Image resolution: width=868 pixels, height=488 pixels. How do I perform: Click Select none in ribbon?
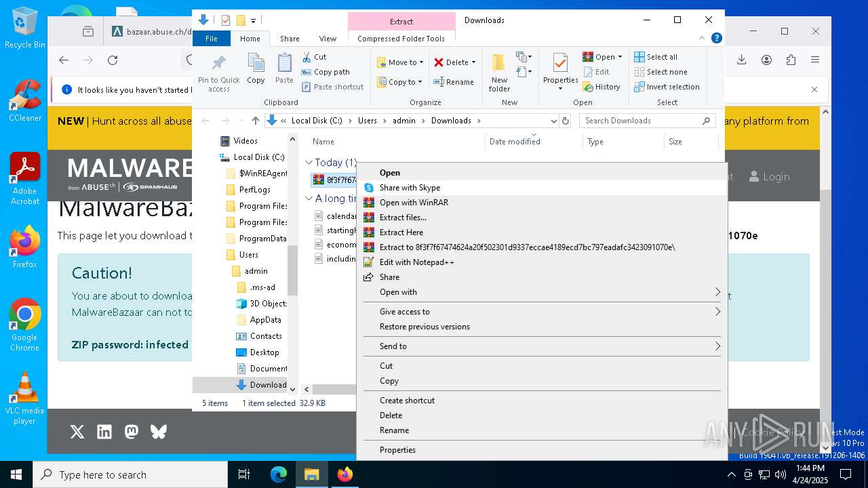coord(660,72)
